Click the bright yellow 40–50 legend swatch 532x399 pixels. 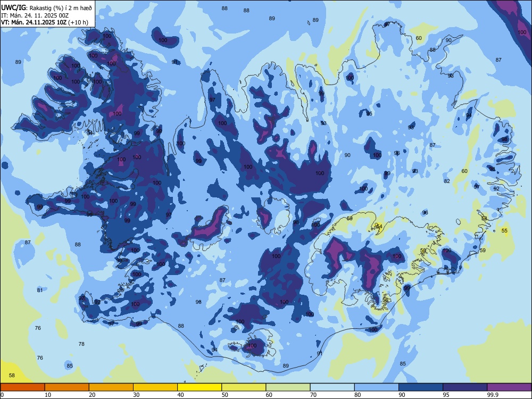199,387
